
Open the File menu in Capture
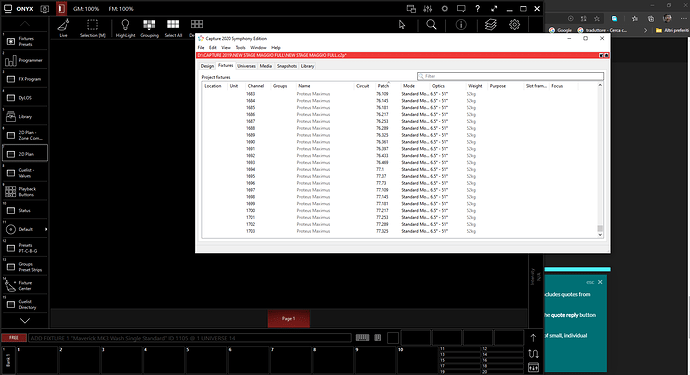coord(201,48)
